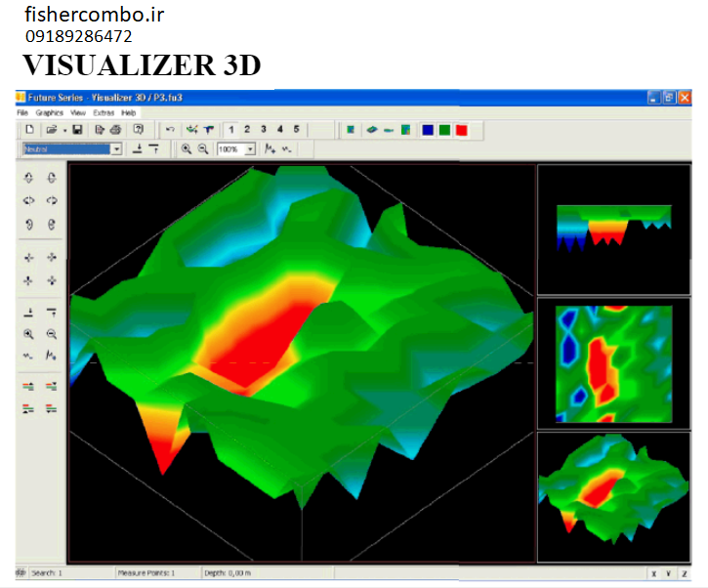Click the zoom in magnifier in top toolbar
The height and width of the screenshot is (588, 708).
[x=186, y=149]
